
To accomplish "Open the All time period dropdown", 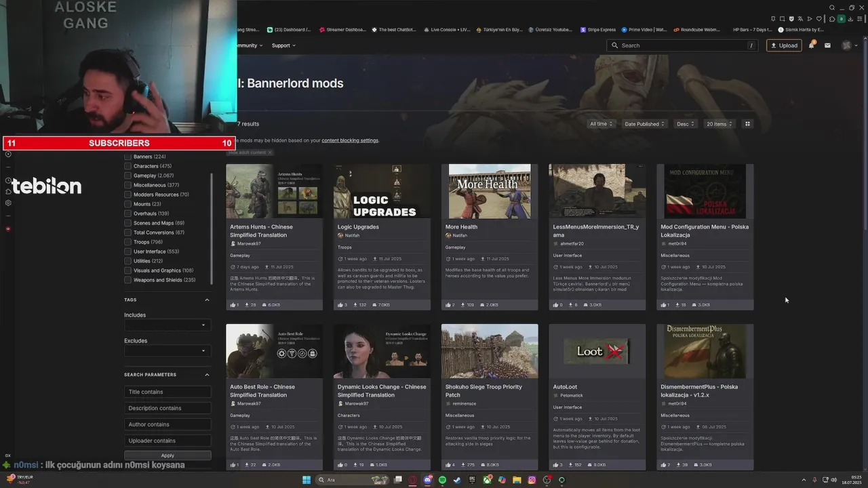I will click(601, 124).
